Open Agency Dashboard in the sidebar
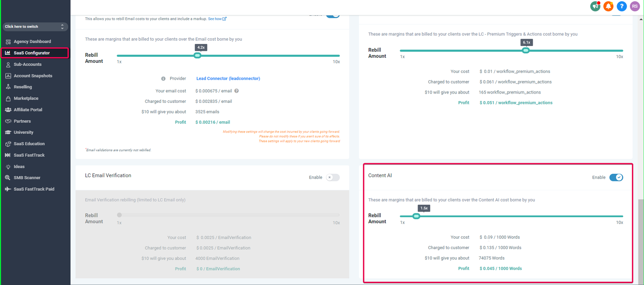 [x=32, y=42]
